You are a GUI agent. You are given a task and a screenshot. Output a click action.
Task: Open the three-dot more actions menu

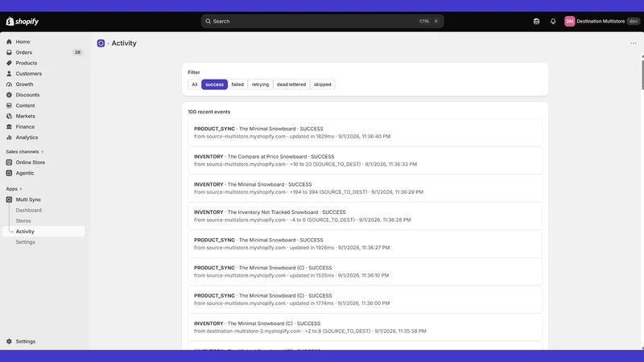pyautogui.click(x=634, y=43)
